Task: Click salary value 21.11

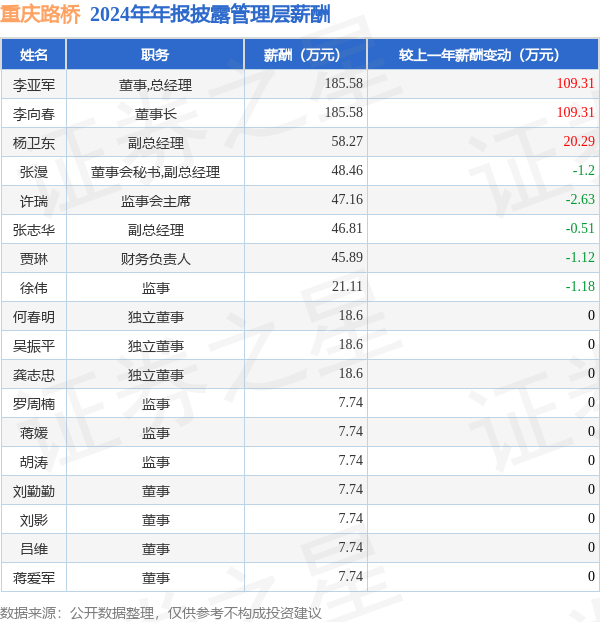Action: tap(347, 286)
